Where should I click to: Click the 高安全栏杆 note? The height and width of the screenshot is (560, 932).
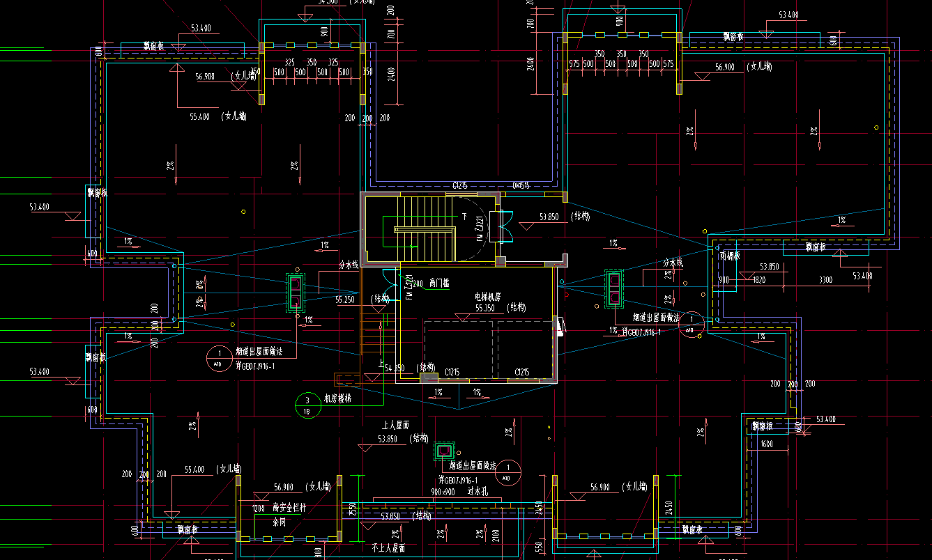point(289,508)
